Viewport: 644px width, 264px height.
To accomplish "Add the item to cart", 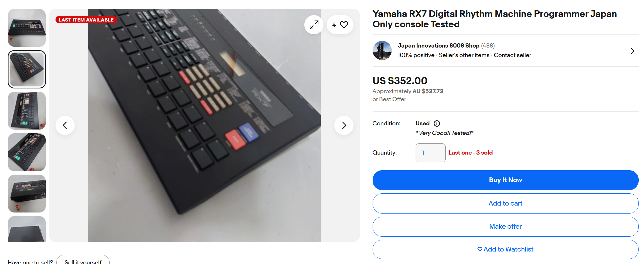I will 505,203.
